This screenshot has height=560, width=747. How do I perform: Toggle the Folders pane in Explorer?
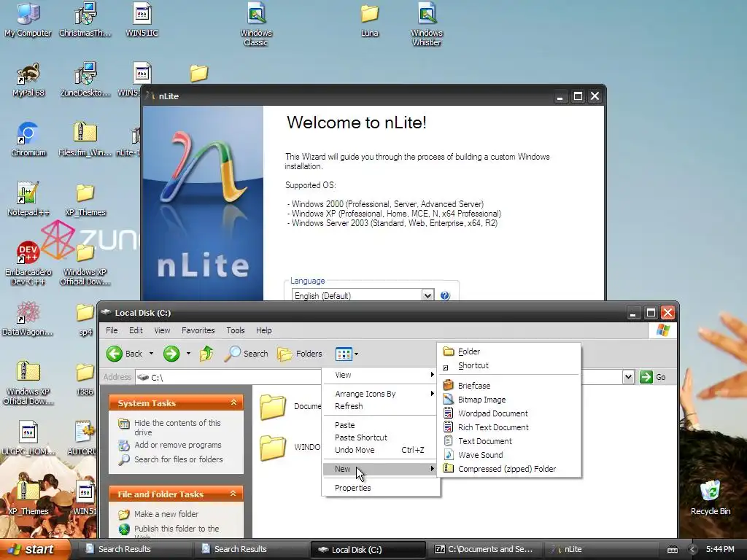click(x=300, y=354)
